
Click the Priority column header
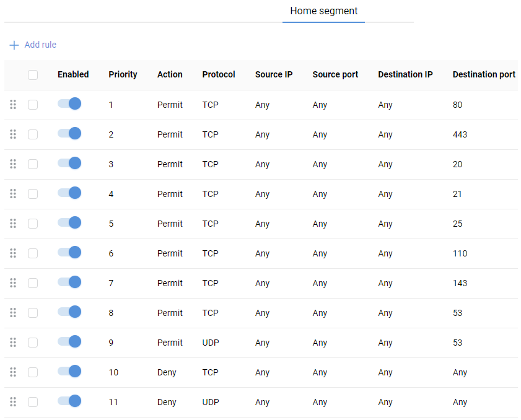click(x=123, y=74)
